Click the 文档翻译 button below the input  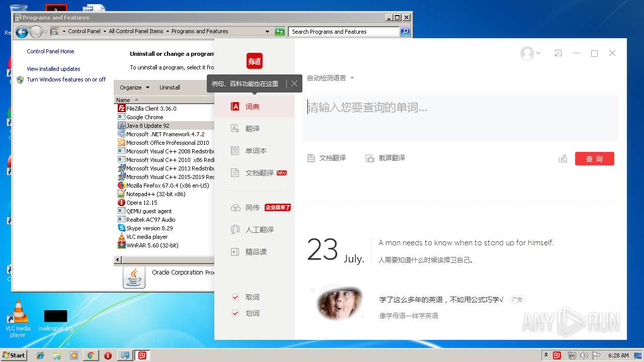click(x=327, y=158)
